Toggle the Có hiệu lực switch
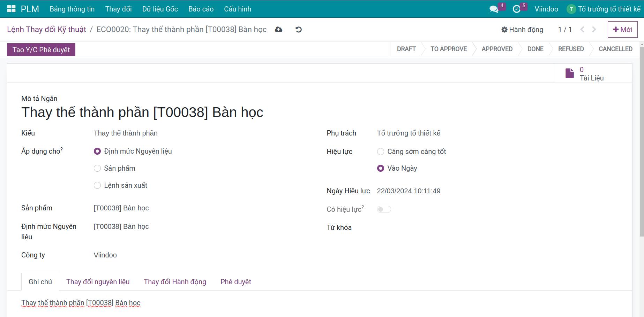Viewport: 644px width, 317px height. click(x=384, y=209)
